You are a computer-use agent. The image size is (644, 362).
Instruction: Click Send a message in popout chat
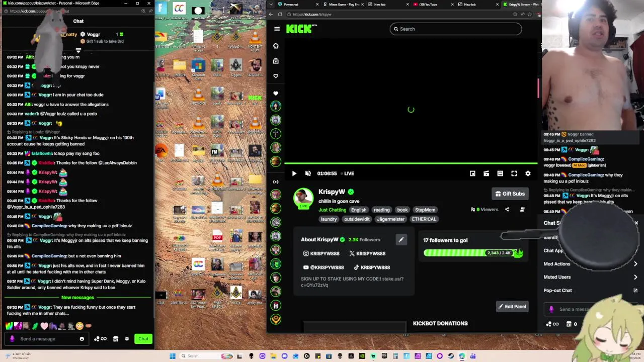click(45, 339)
